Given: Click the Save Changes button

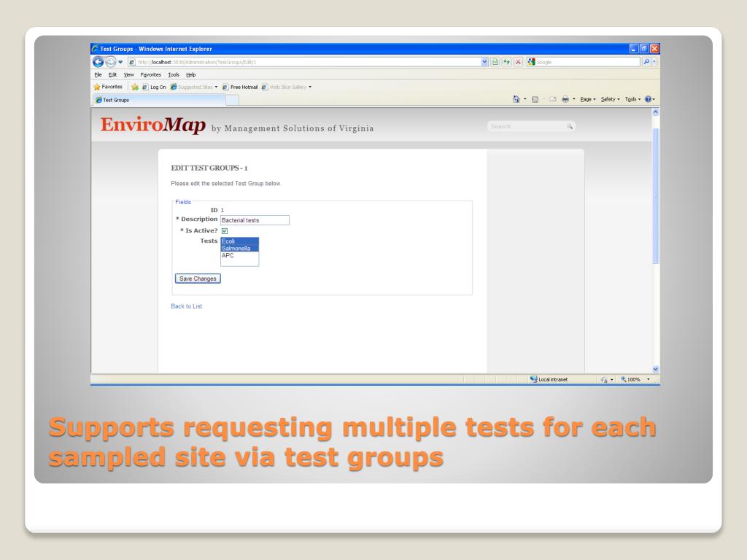Looking at the screenshot, I should point(198,279).
